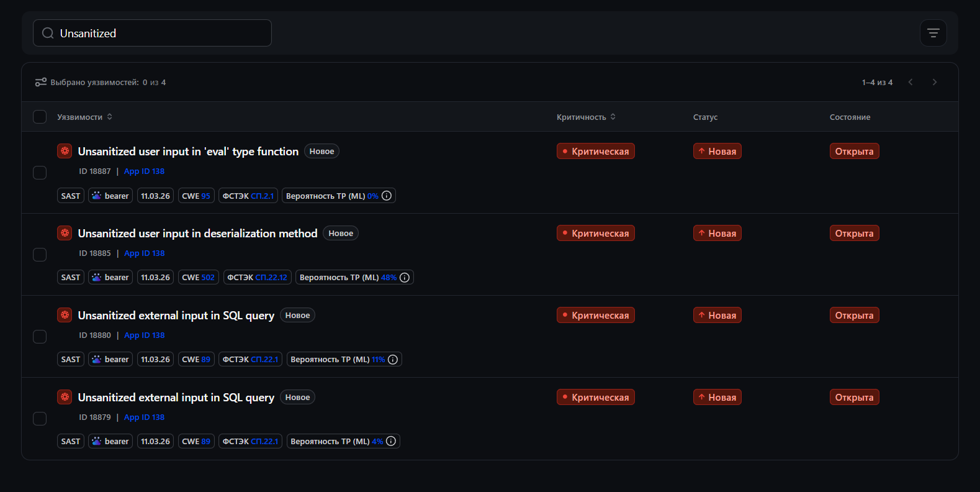Go to the previous results page

tap(910, 82)
